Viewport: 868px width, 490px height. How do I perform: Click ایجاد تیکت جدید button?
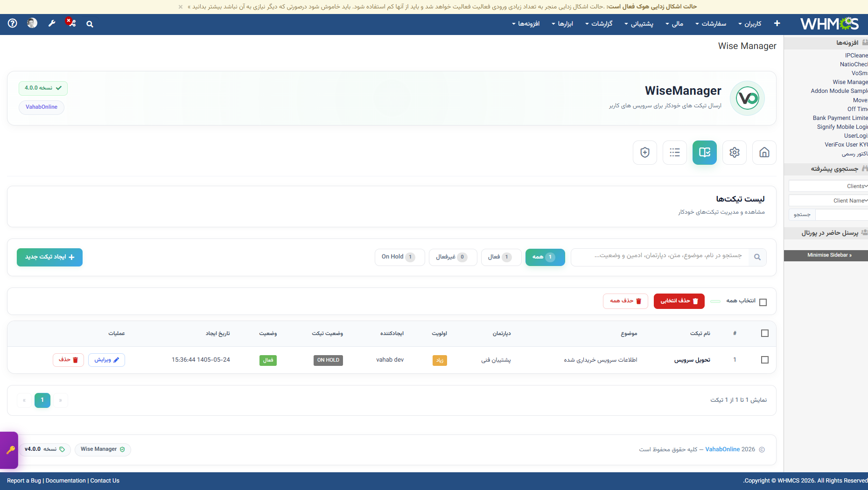pyautogui.click(x=49, y=257)
